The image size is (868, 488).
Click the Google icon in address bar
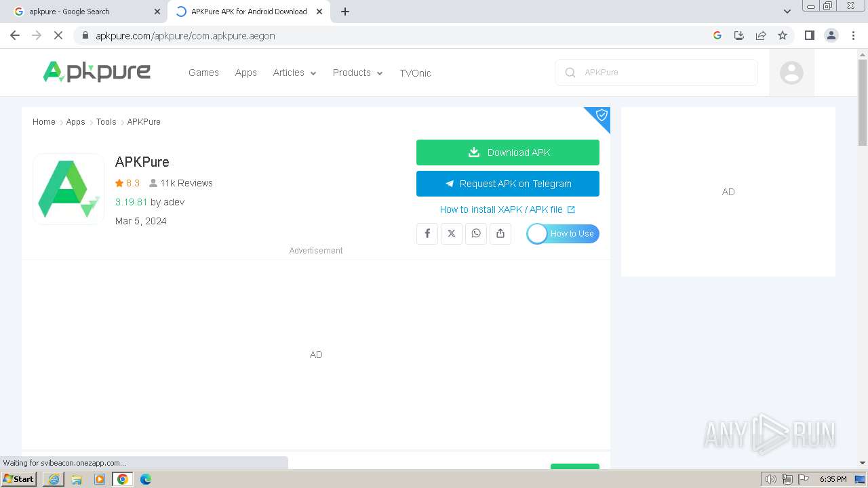pyautogui.click(x=717, y=35)
